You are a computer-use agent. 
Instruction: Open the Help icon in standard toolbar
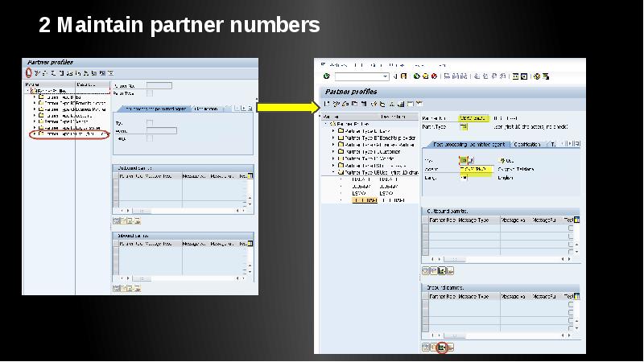coord(537,76)
